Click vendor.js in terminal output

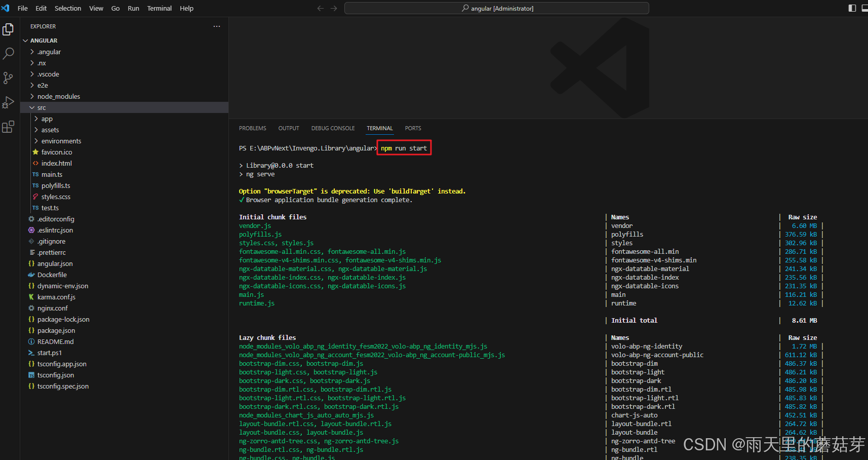[x=255, y=226]
